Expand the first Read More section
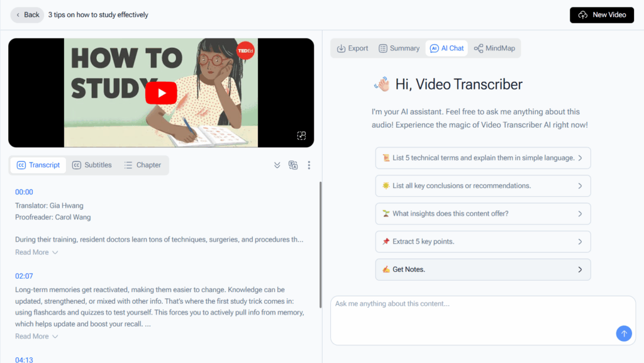The image size is (644, 363). (x=31, y=252)
